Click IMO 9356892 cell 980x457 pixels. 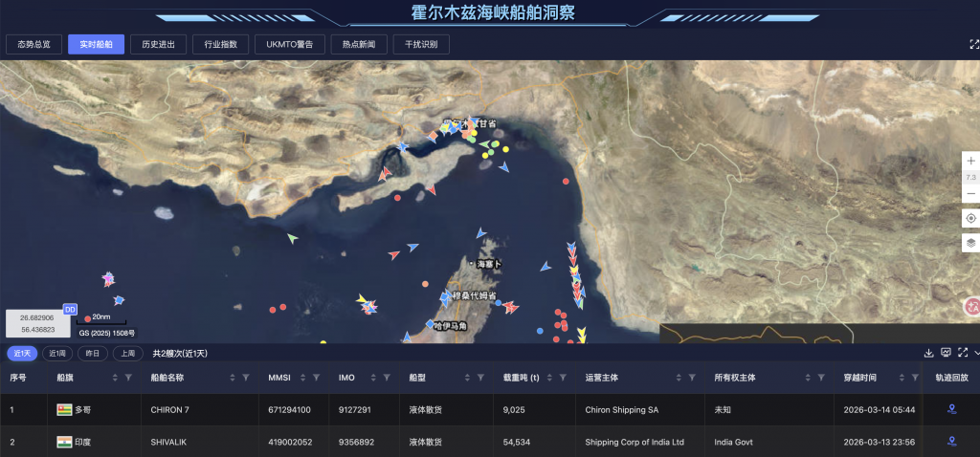[x=357, y=442]
